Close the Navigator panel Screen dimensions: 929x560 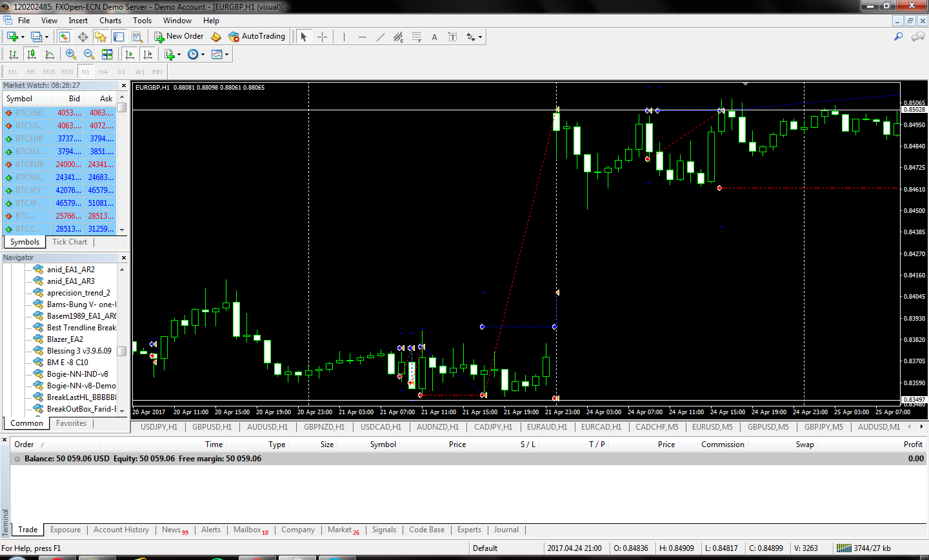(124, 257)
